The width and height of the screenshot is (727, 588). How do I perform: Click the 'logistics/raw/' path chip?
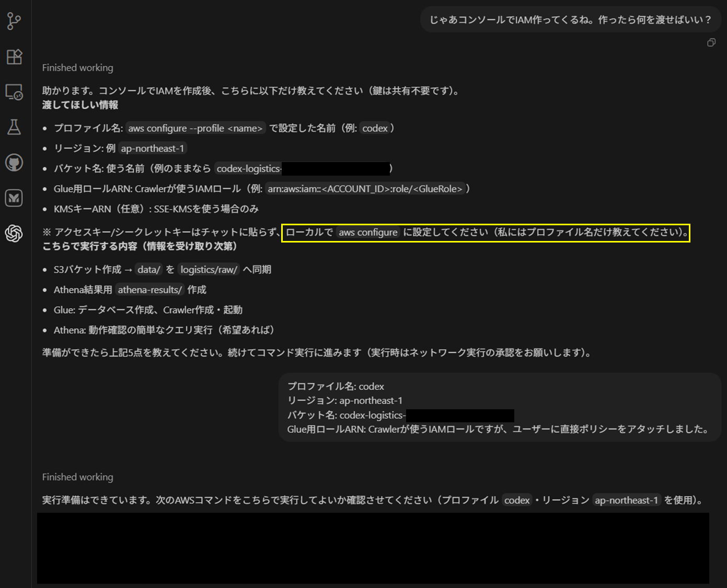[209, 269]
